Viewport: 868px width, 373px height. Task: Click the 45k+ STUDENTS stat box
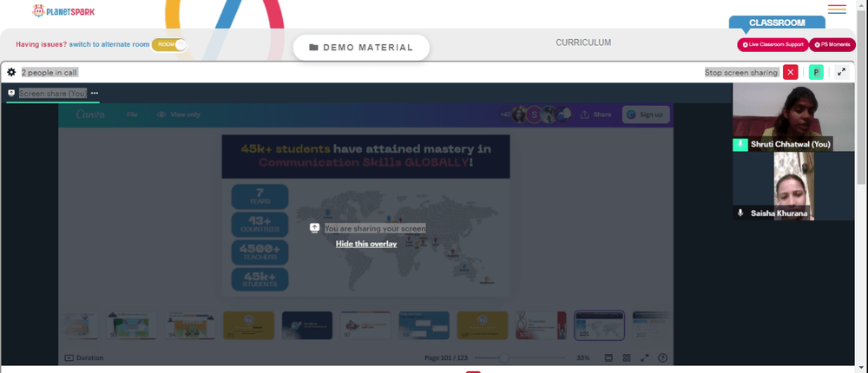coord(260,279)
